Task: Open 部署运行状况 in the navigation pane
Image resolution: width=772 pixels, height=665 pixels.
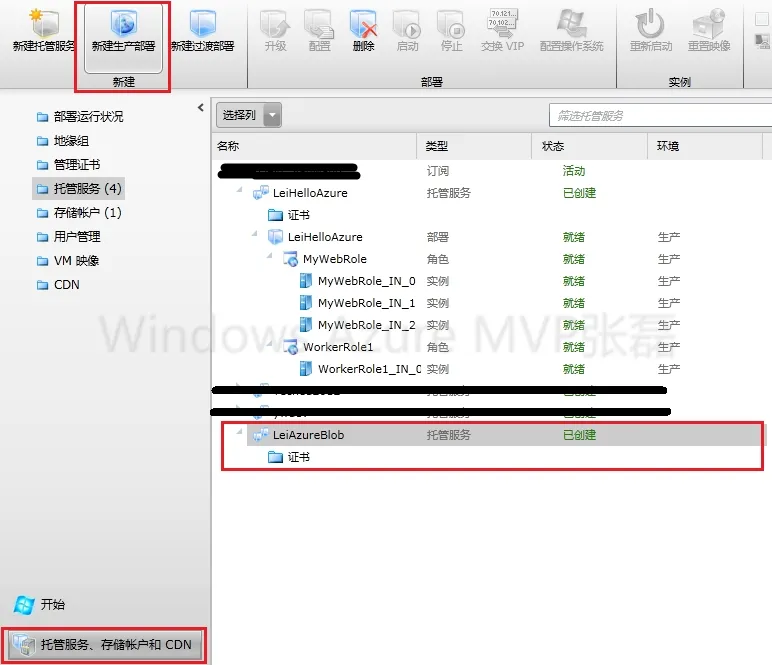Action: [80, 117]
